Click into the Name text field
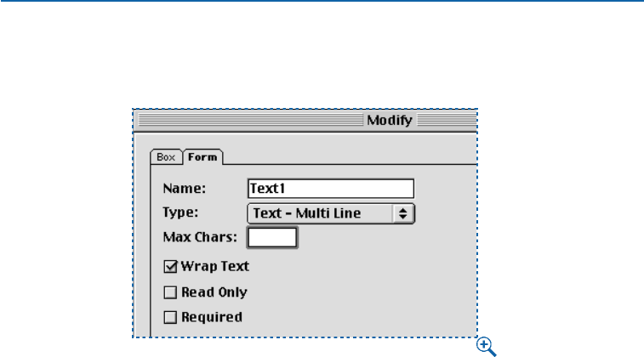This screenshot has height=357, width=644. pyautogui.click(x=330, y=189)
